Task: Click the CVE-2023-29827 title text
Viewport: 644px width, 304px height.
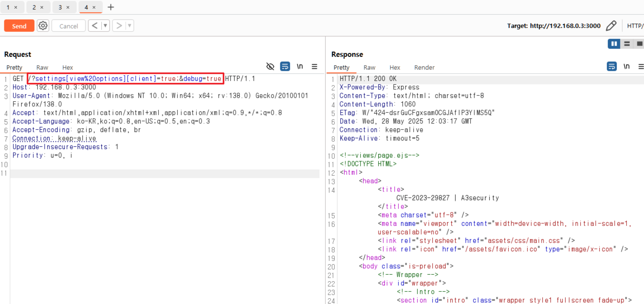Action: 448,198
